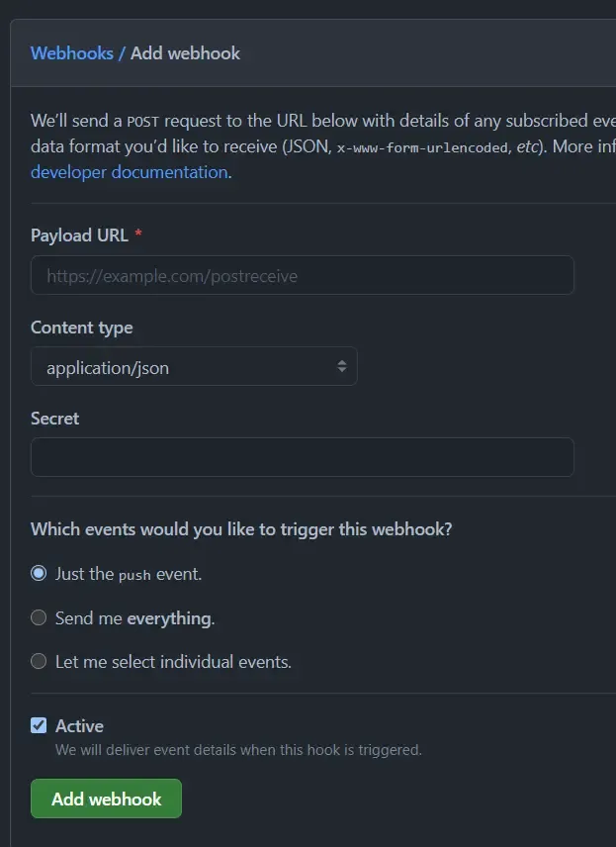Click the Webhooks breadcrumb link

coord(71,53)
